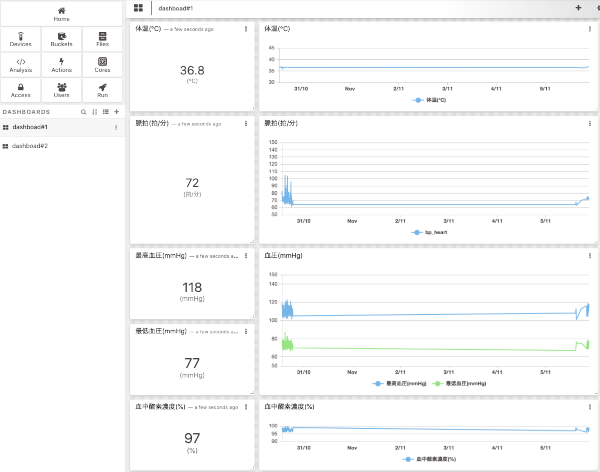The image size is (600, 472).
Task: Add a new dashboard in sidebar
Action: coord(117,112)
